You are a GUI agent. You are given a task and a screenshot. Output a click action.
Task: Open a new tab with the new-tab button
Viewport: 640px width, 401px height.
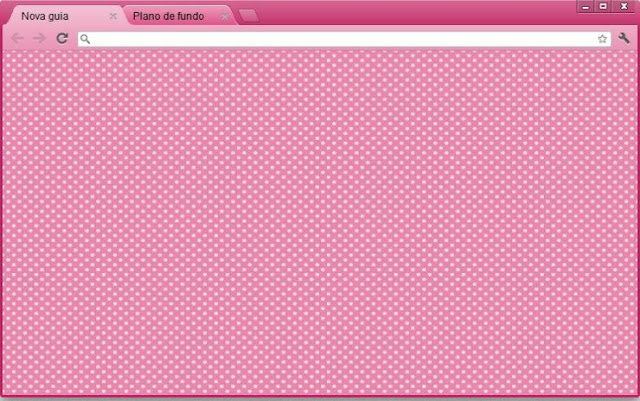coord(249,16)
